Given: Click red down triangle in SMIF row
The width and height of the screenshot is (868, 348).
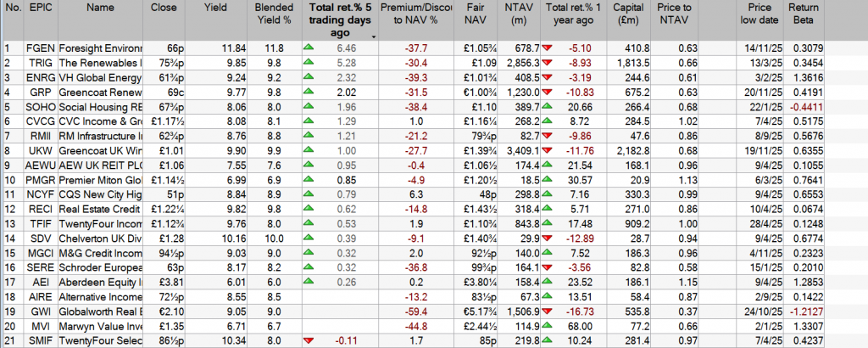Looking at the screenshot, I should tap(309, 340).
